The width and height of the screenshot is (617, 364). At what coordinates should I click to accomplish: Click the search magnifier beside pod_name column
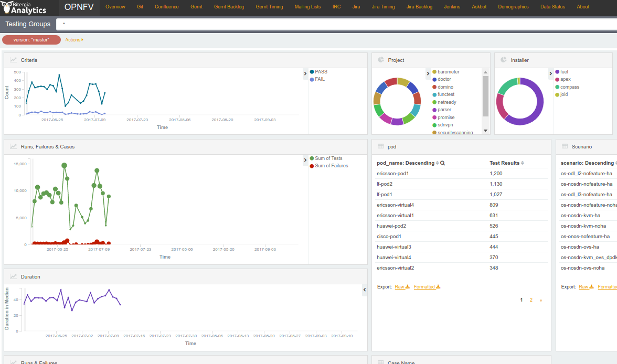443,163
